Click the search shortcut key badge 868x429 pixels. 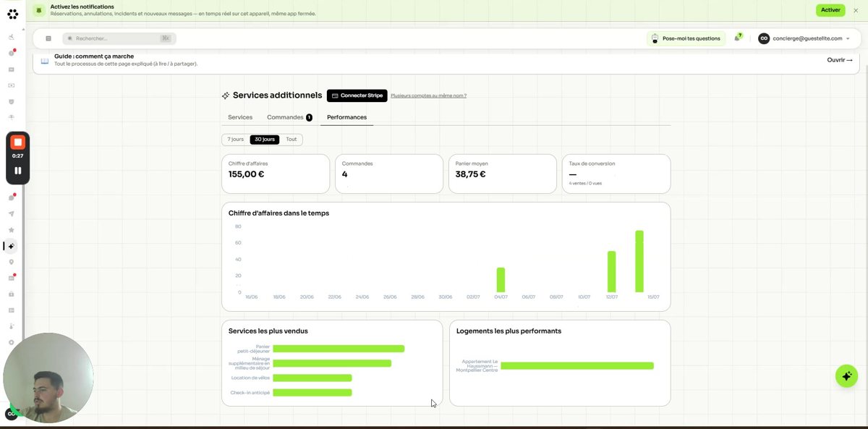click(x=166, y=38)
